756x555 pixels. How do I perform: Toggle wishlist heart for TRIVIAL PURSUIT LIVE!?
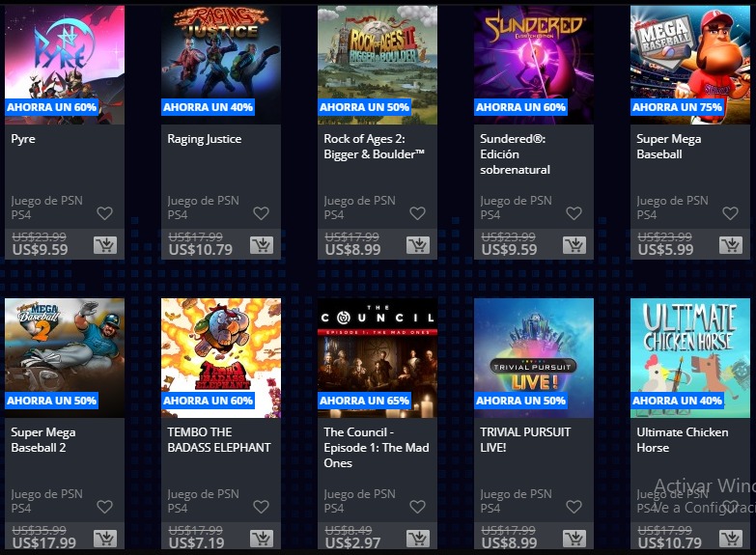[574, 507]
